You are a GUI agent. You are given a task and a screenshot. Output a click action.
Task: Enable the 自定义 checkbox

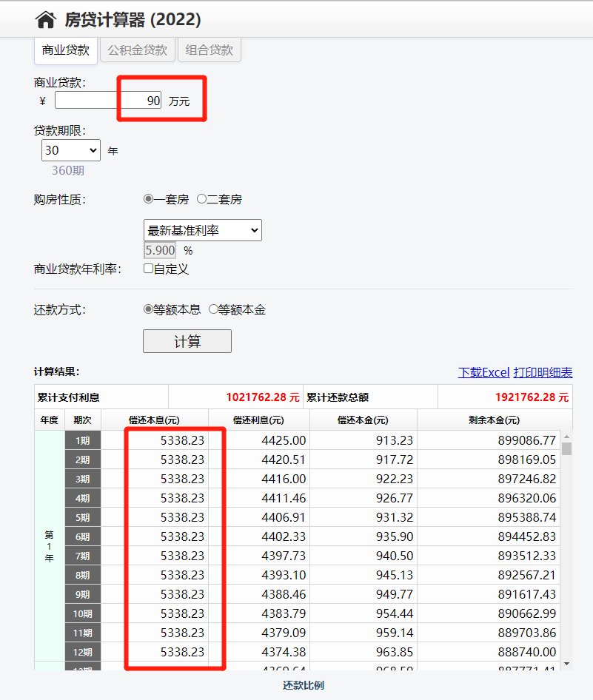(x=148, y=269)
